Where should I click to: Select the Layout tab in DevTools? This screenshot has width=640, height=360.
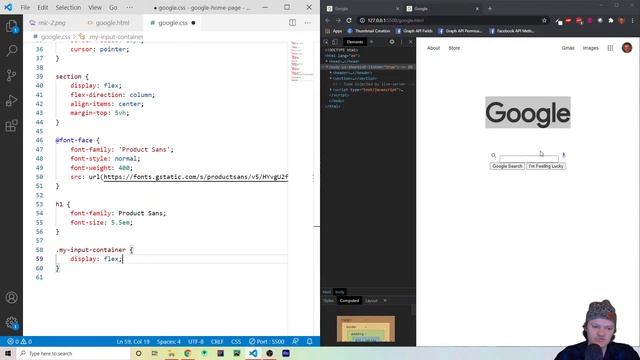click(371, 301)
